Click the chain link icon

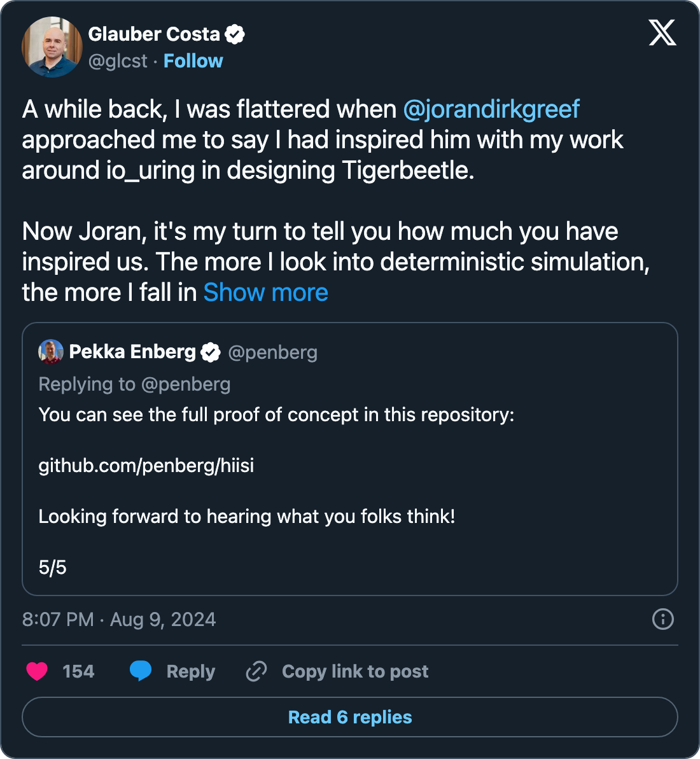(x=256, y=671)
